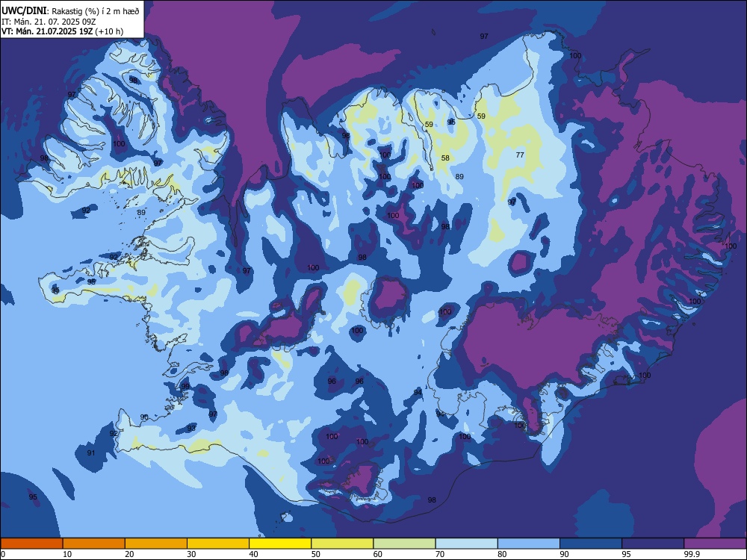Image resolution: width=747 pixels, height=560 pixels.
Task: Click the sky blue 80–90 legend swatch
Action: pyautogui.click(x=529, y=544)
